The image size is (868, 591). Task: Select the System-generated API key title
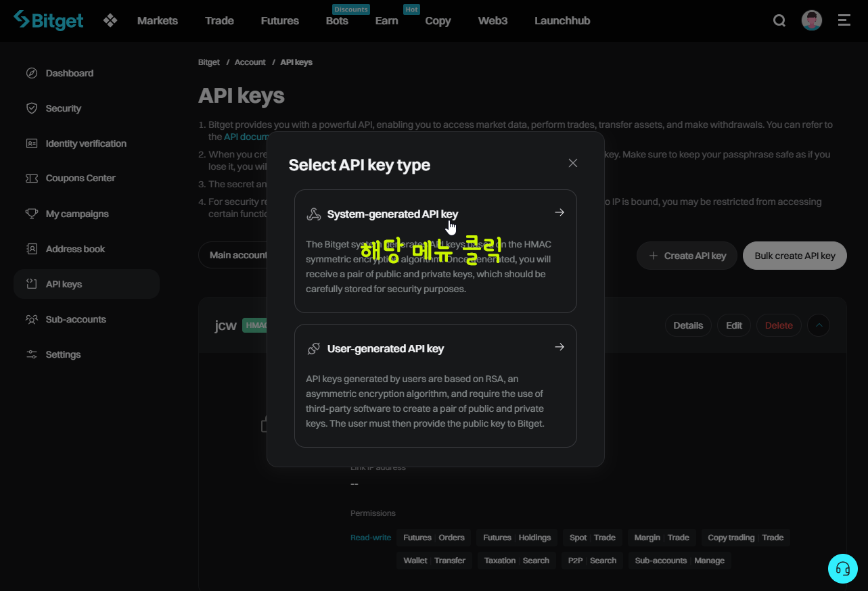392,214
